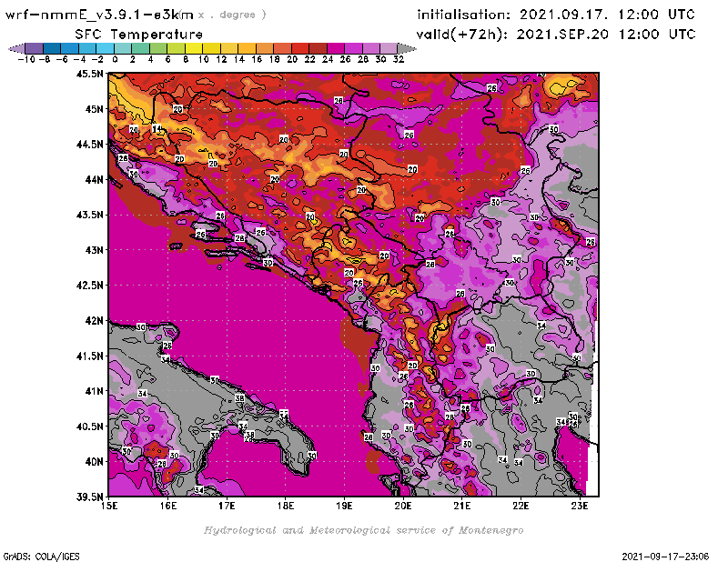Click the 16E longitude label
Image resolution: width=728 pixels, height=562 pixels.
click(x=168, y=506)
